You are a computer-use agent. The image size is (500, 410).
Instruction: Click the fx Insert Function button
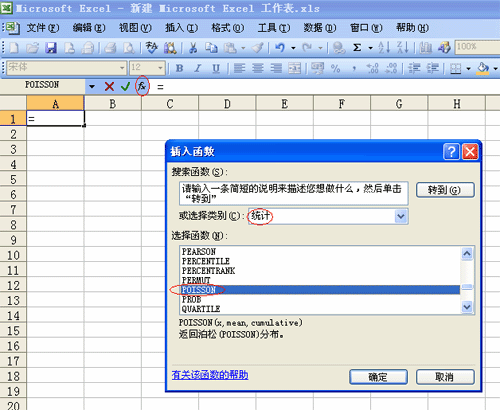pos(142,86)
